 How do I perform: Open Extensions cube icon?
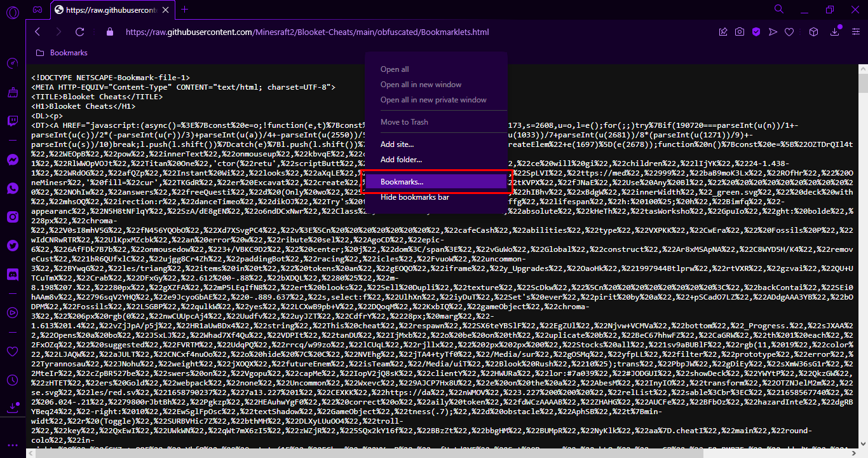pos(813,32)
